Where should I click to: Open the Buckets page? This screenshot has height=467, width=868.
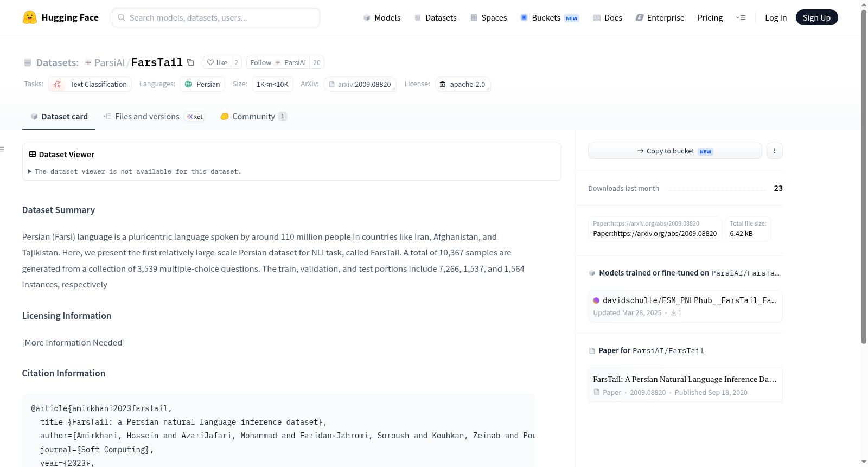tap(550, 17)
